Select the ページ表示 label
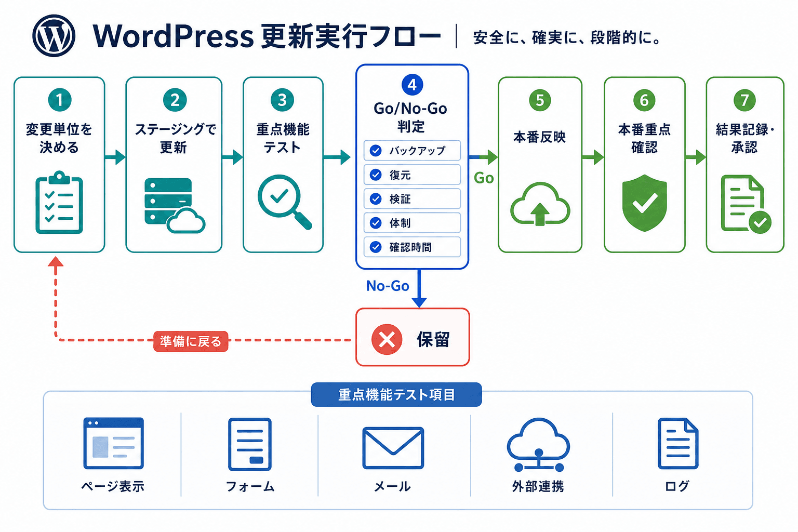 coord(113,486)
